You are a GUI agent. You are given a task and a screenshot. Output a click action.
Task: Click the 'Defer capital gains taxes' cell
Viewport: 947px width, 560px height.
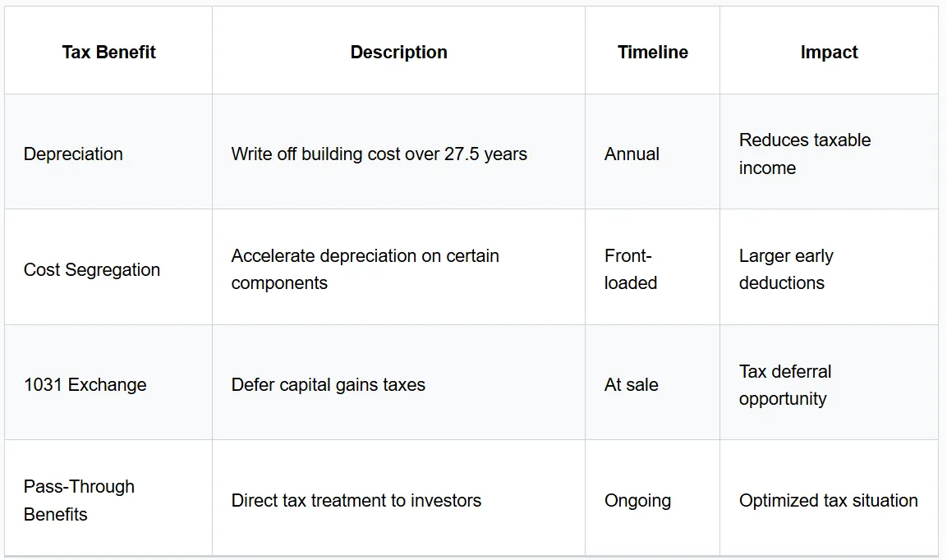(329, 385)
